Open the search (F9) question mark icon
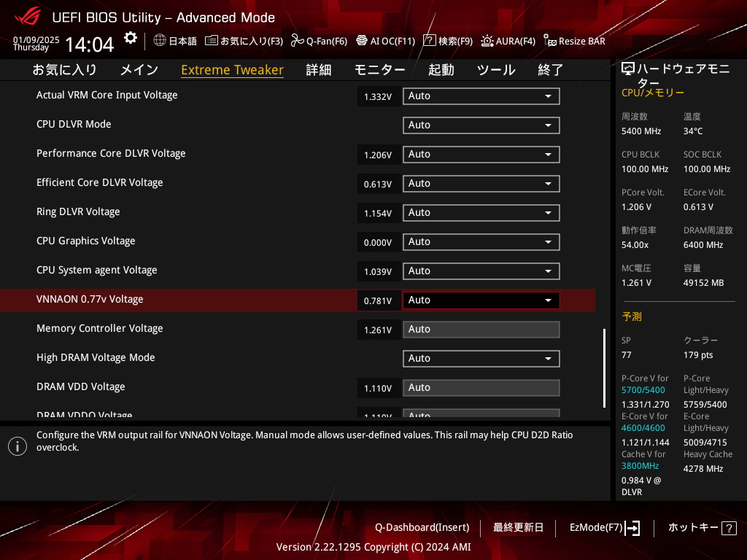Image resolution: width=747 pixels, height=560 pixels. click(x=429, y=41)
